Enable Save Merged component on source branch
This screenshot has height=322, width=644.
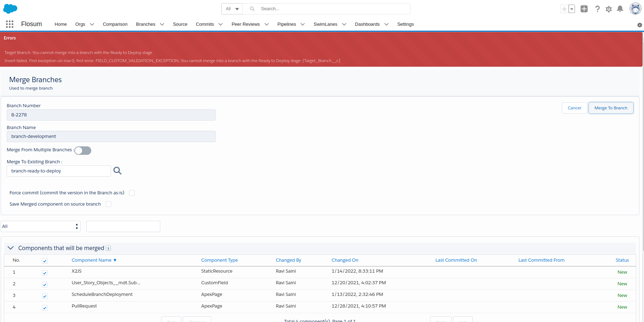(x=109, y=204)
